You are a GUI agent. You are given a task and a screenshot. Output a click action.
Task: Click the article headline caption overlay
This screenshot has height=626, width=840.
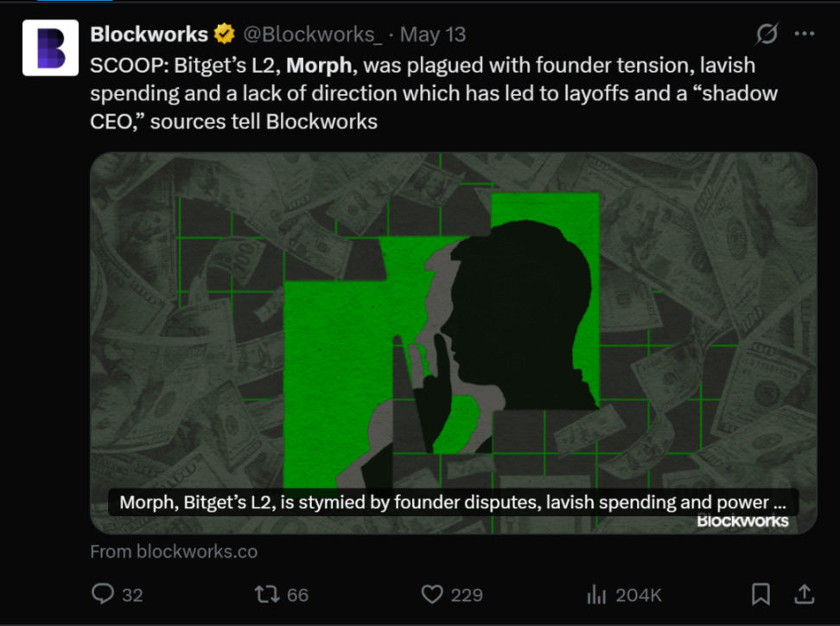pos(453,502)
